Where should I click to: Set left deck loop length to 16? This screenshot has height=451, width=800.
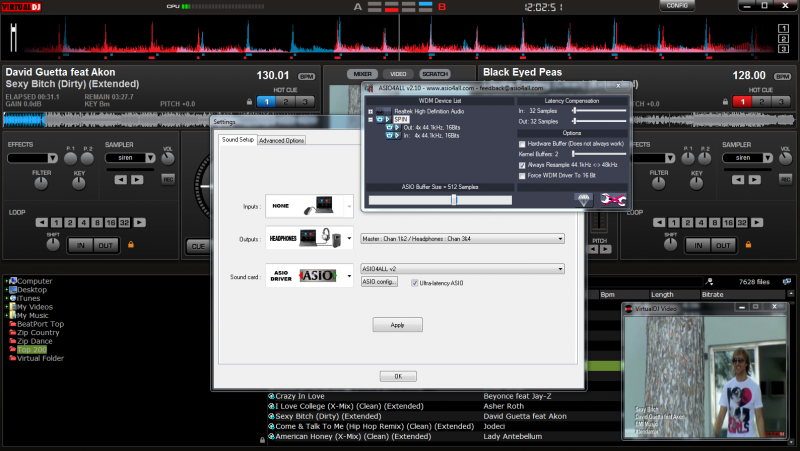pyautogui.click(x=110, y=222)
